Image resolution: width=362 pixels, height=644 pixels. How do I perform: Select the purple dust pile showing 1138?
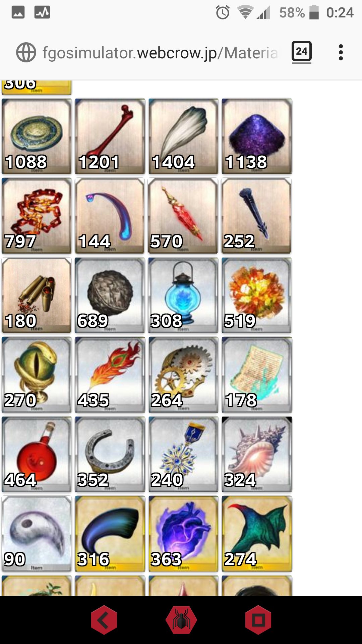tap(257, 136)
